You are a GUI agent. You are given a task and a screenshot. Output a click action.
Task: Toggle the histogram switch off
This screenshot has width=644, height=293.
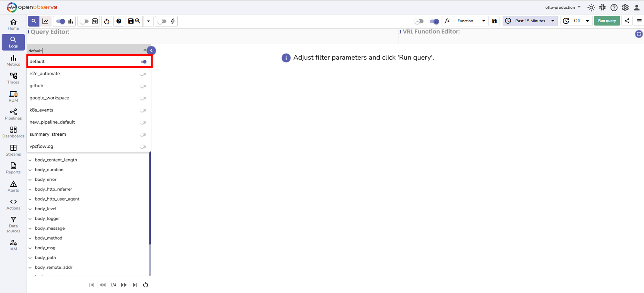pyautogui.click(x=60, y=21)
